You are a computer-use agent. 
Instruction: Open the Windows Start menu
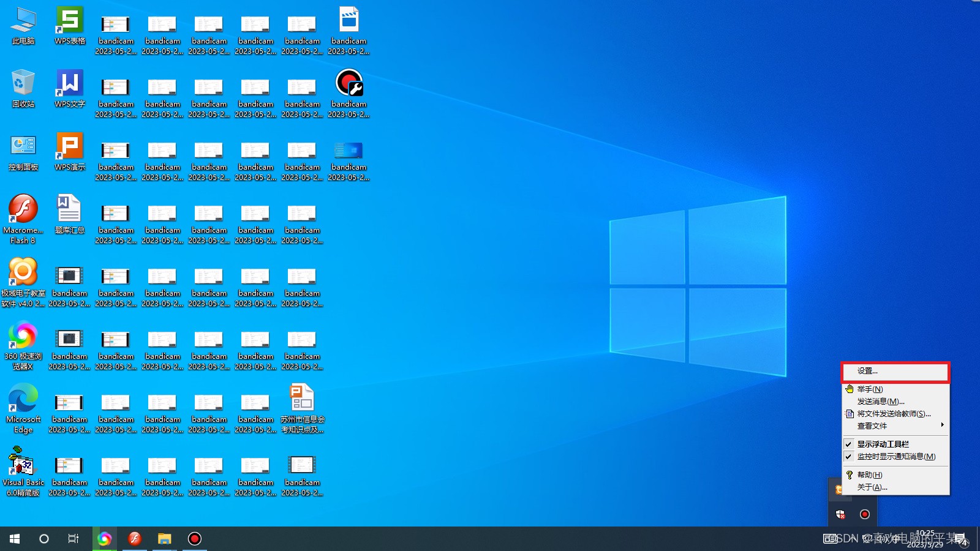point(15,539)
